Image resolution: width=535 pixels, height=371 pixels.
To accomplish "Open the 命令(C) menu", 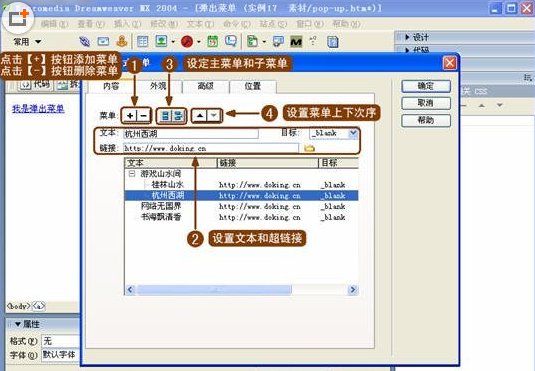I will click(x=237, y=24).
